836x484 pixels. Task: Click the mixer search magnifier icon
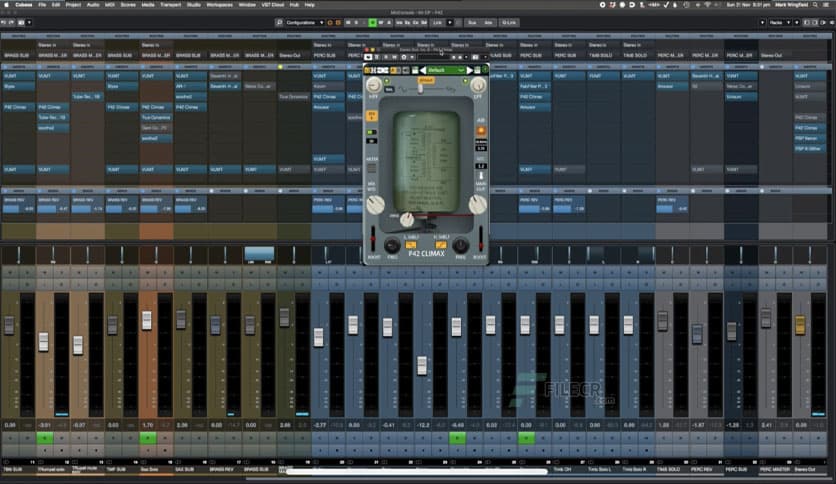pyautogui.click(x=279, y=23)
